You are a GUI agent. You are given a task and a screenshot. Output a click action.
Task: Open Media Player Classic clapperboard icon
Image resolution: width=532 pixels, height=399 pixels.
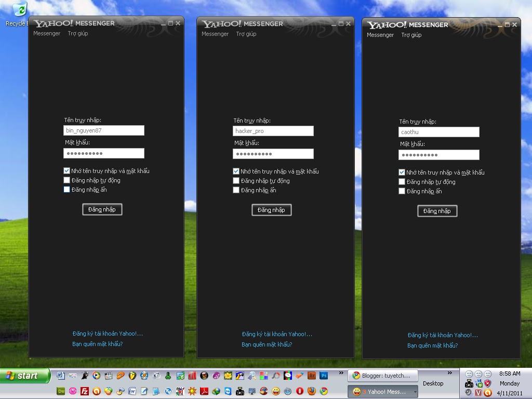[109, 376]
